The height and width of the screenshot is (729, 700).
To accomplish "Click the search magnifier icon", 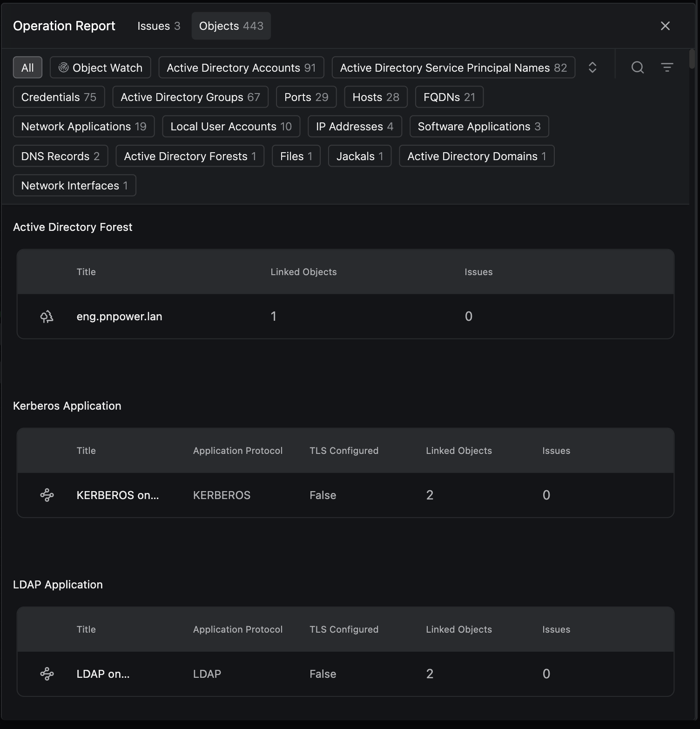I will [637, 67].
